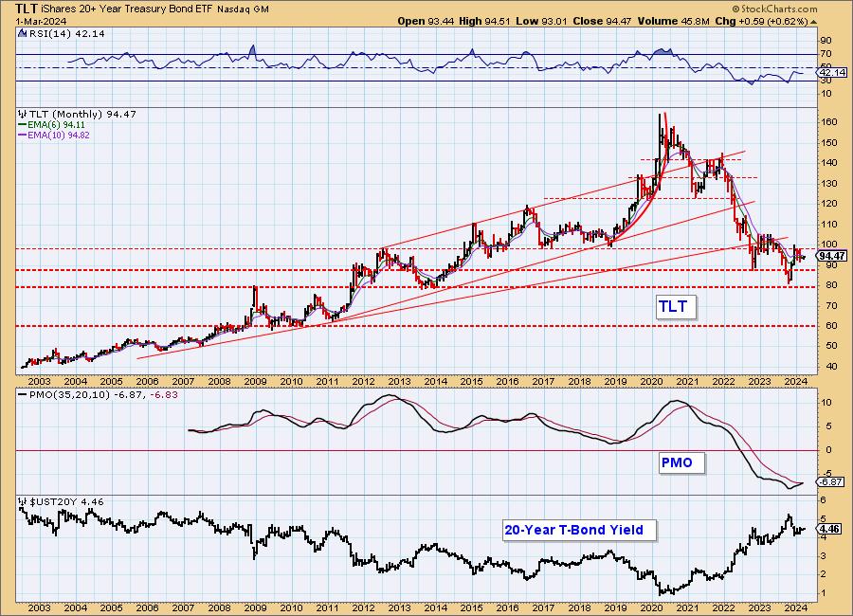Click the green EMA(6) legend line swatch
The width and height of the screenshot is (853, 616).
tap(23, 124)
